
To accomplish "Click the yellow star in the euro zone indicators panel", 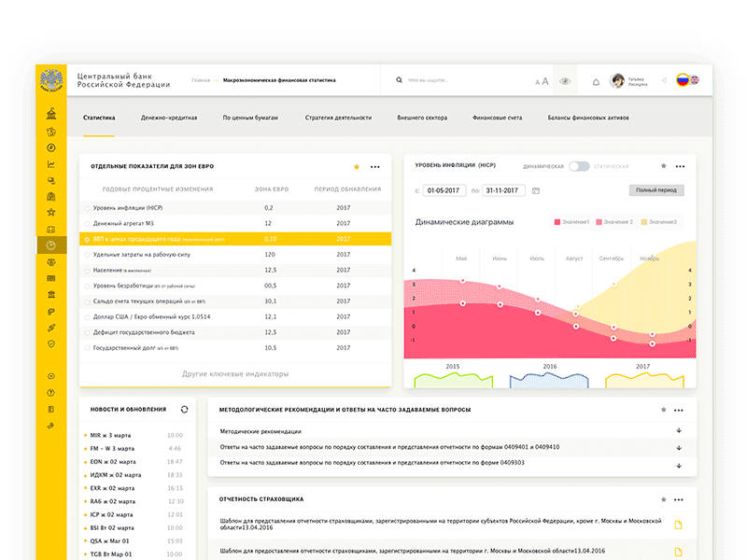I will [356, 166].
